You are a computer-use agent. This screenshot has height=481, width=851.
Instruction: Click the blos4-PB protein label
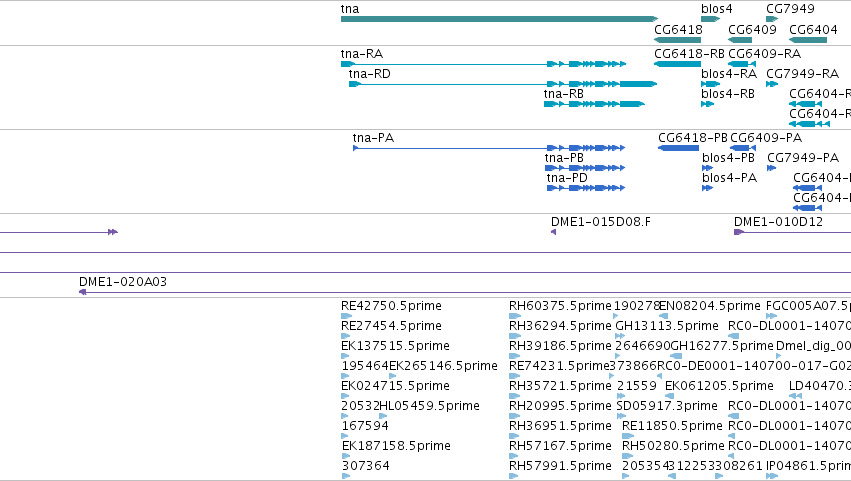(x=728, y=158)
